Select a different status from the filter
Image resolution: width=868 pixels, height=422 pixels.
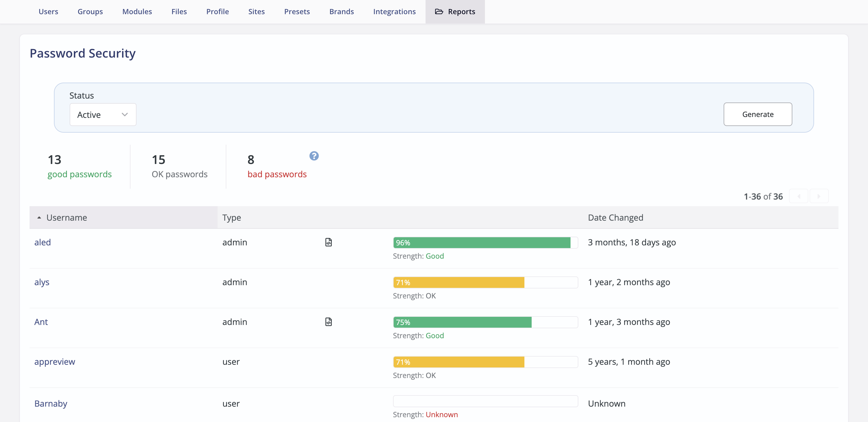[103, 114]
